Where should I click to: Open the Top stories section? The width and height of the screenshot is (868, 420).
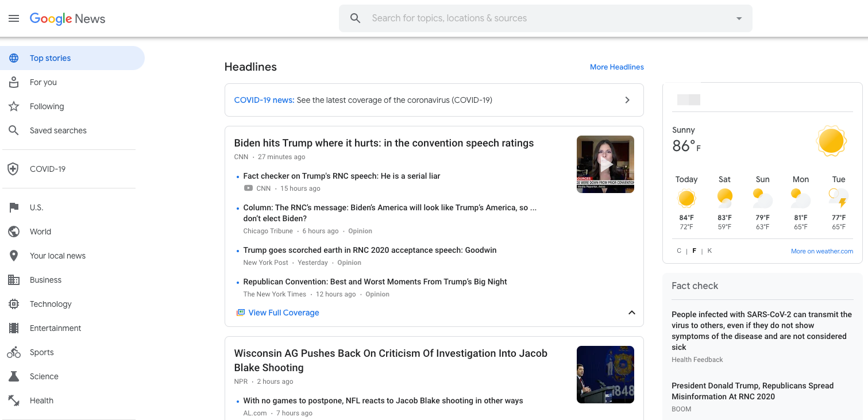(50, 57)
